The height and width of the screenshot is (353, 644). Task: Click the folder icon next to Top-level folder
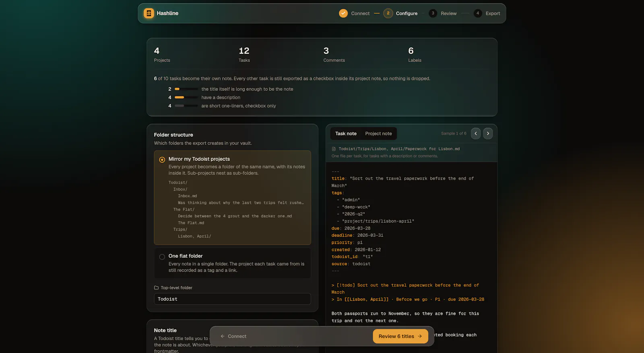(156, 288)
